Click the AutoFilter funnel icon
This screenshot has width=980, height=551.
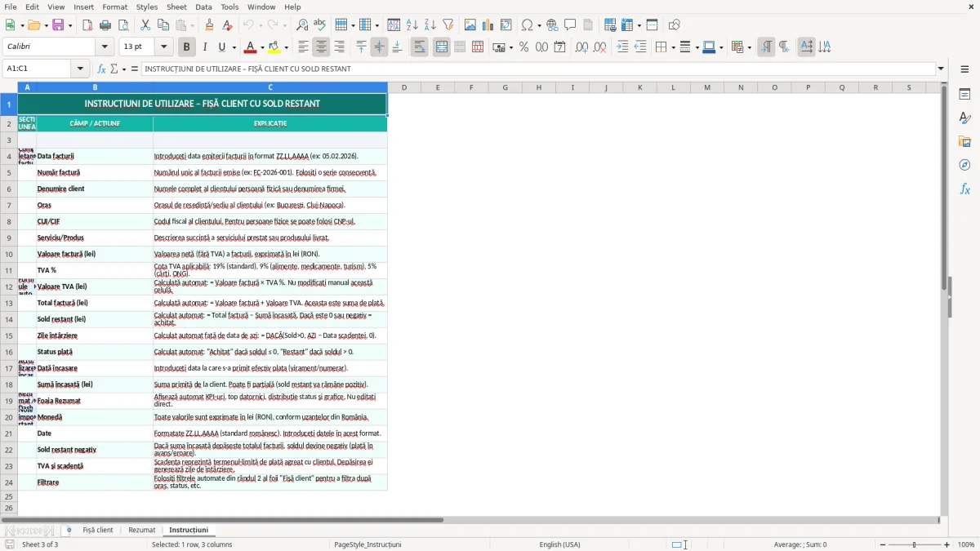pos(448,25)
